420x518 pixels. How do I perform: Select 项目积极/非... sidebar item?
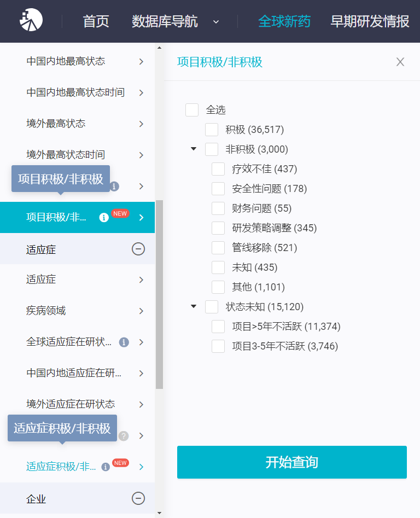tap(77, 217)
